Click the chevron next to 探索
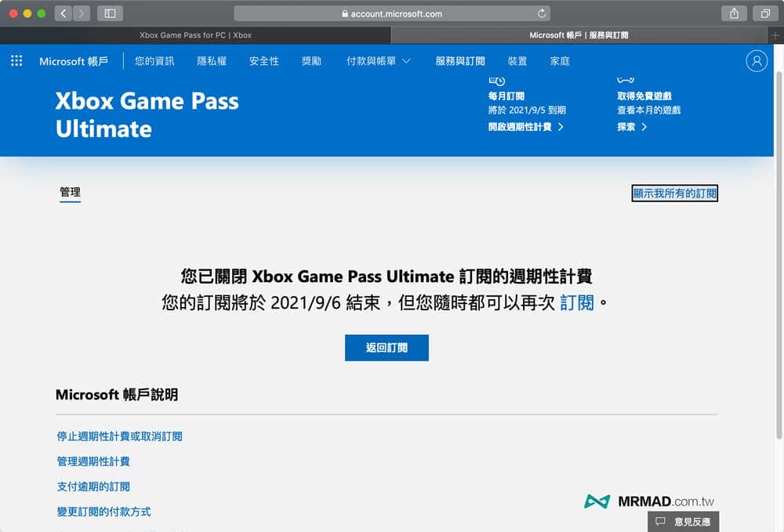784x532 pixels. click(644, 127)
